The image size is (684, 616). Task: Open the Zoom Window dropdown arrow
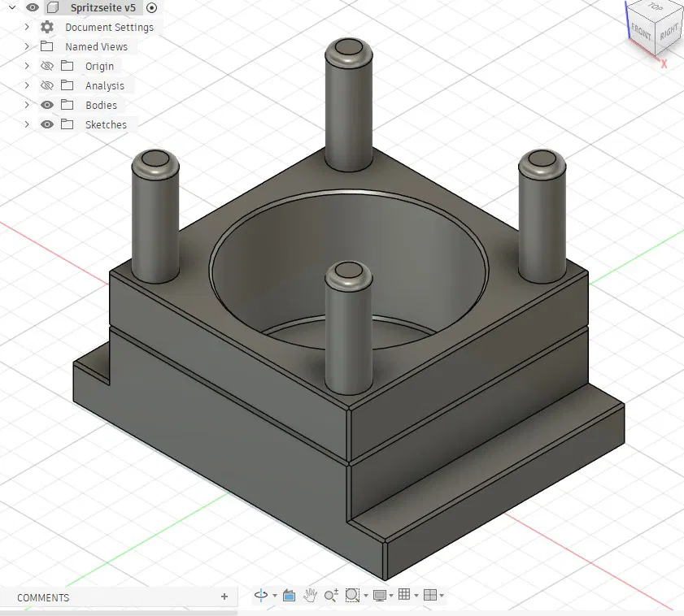click(366, 596)
